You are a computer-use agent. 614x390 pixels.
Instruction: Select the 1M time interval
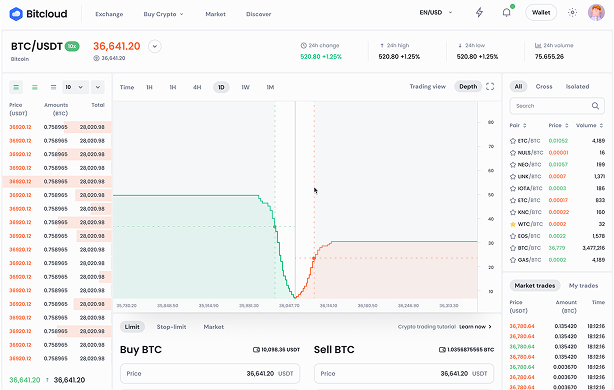pos(270,87)
